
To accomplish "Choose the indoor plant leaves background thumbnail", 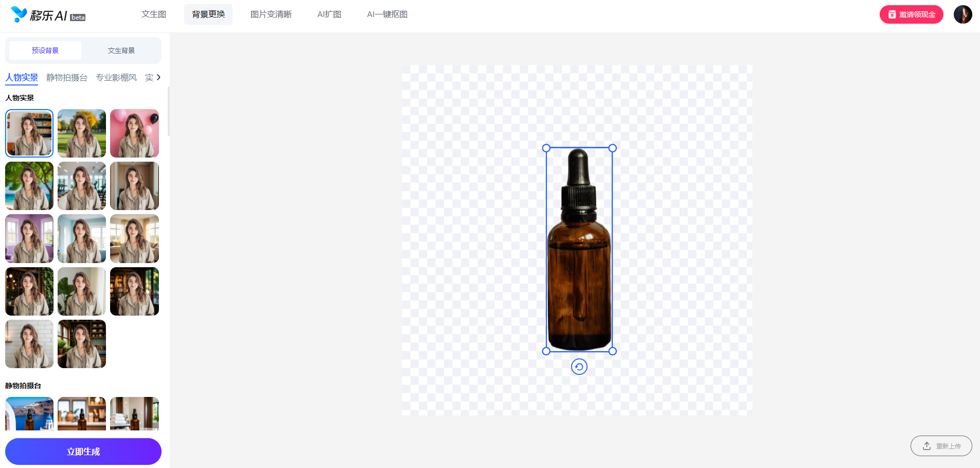I will pos(82,291).
